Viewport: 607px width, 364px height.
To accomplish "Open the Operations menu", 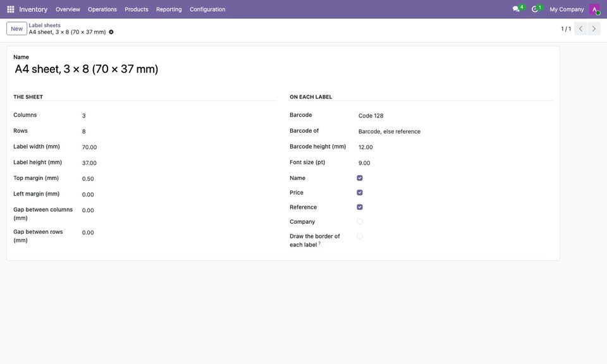I will [x=102, y=9].
